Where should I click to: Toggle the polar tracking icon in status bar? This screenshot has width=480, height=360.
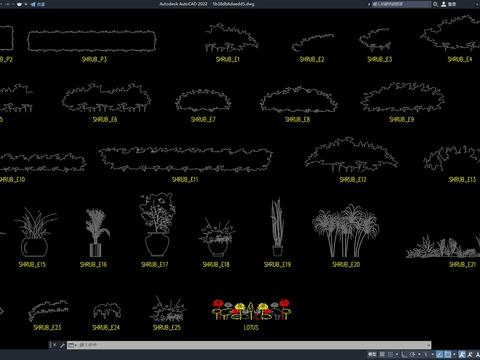tap(412, 354)
